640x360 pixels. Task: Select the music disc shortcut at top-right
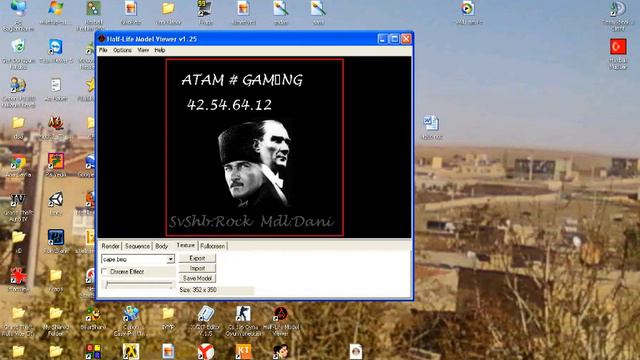618,16
